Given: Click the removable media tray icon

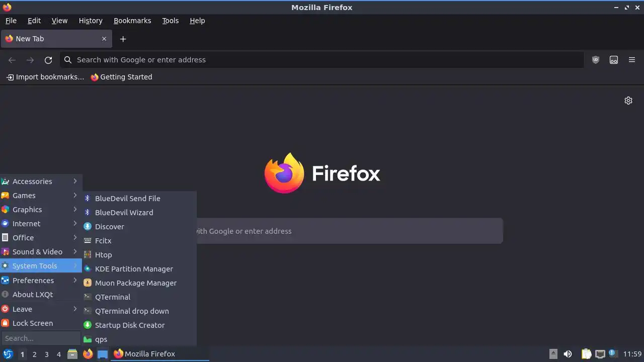Looking at the screenshot, I should [x=553, y=354].
